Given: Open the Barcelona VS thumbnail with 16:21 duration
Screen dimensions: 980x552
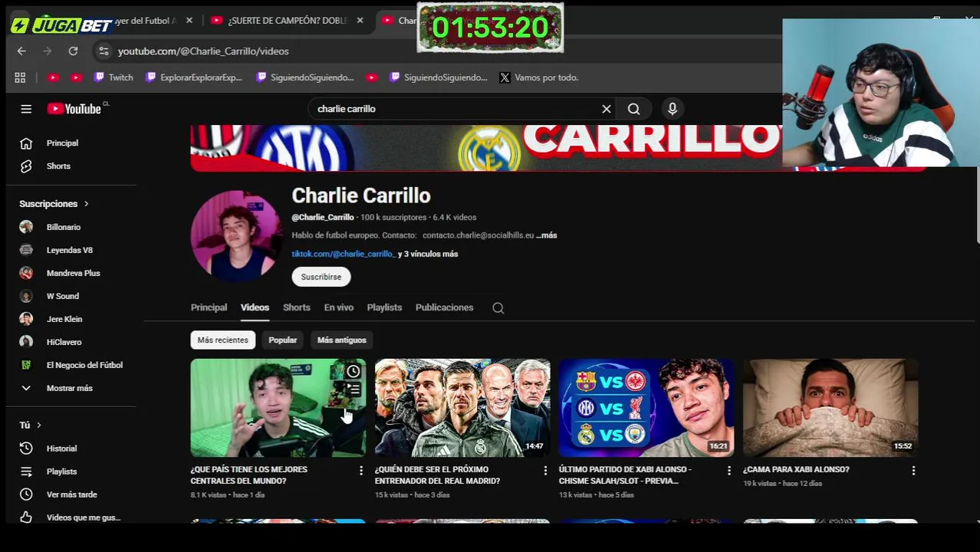Looking at the screenshot, I should [646, 408].
